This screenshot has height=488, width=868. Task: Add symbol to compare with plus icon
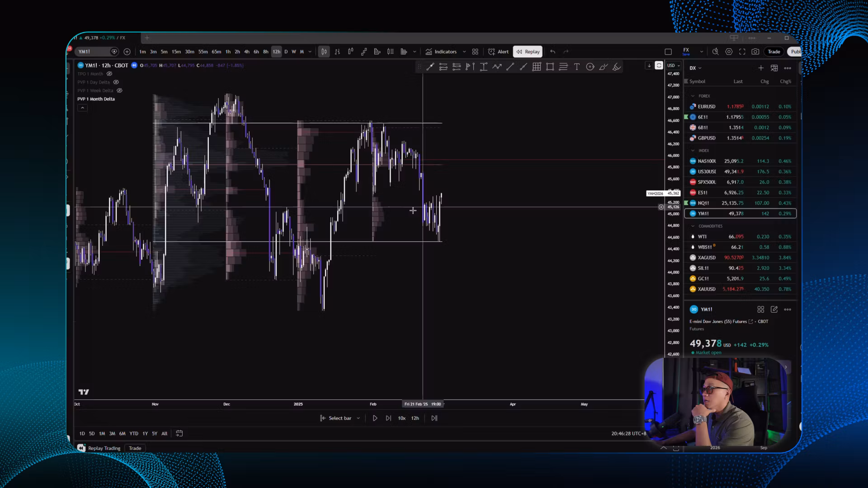[x=127, y=52]
